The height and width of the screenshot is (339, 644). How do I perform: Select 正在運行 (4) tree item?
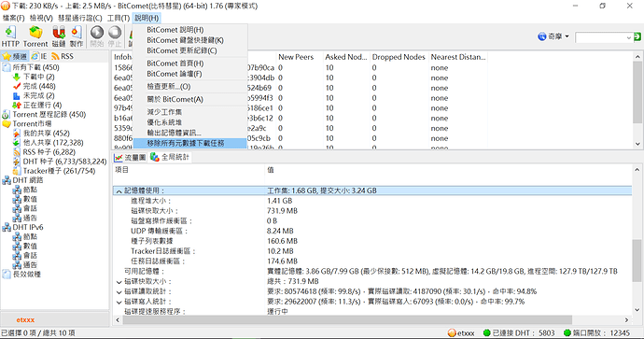click(x=42, y=106)
